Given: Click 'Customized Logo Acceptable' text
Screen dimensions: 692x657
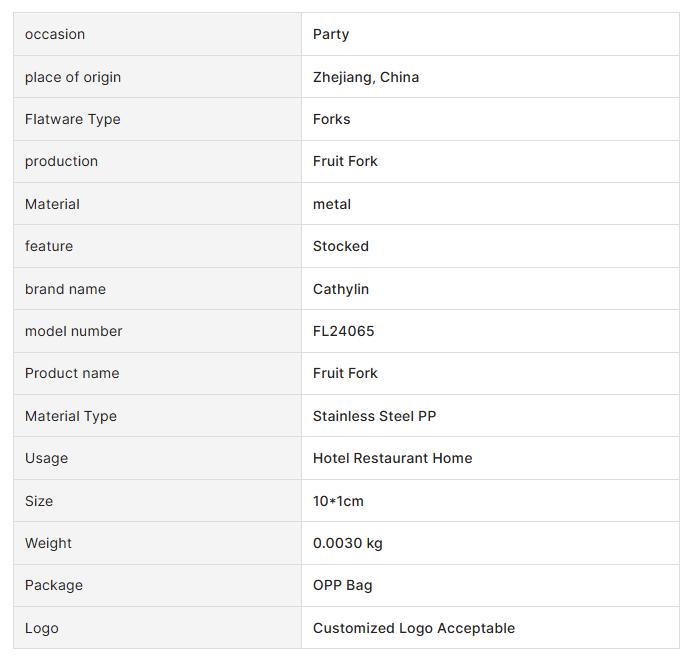Looking at the screenshot, I should click(414, 628).
